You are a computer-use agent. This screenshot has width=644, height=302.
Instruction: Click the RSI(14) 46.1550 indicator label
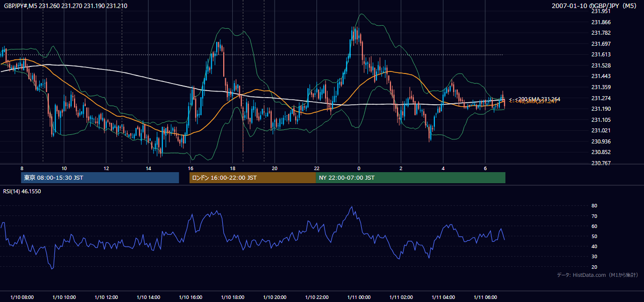[x=22, y=191]
